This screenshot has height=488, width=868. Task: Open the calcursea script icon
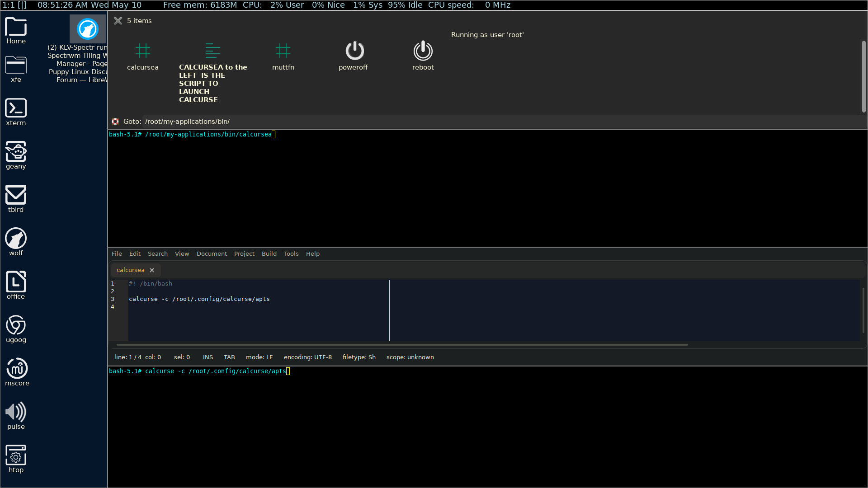tap(142, 51)
